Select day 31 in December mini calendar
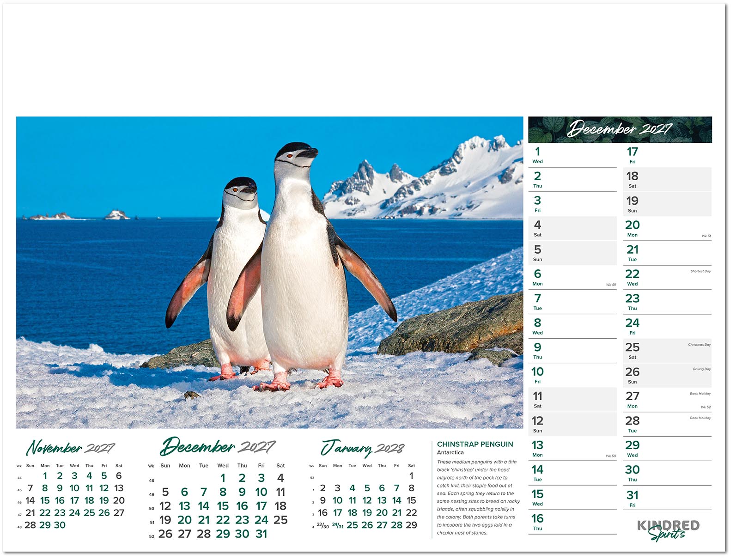736x560 pixels. coord(262,534)
